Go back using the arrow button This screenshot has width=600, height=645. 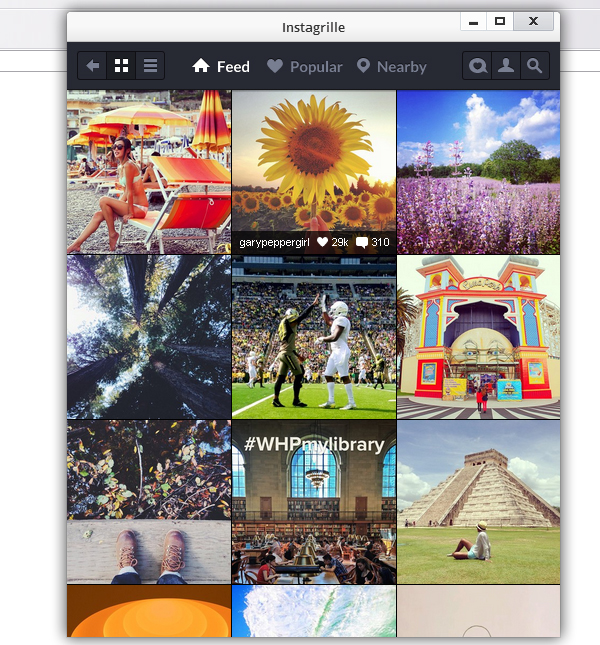tap(93, 65)
